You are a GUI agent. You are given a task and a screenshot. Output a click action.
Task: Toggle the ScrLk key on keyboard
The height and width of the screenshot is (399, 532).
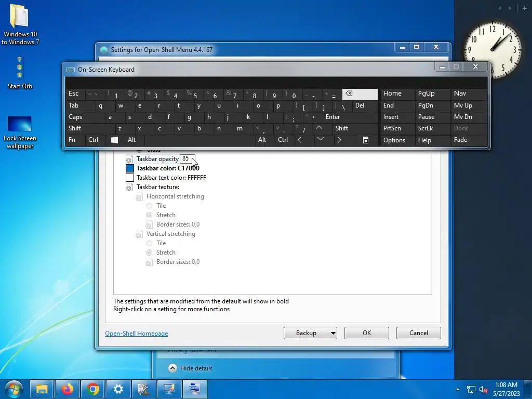(432, 128)
